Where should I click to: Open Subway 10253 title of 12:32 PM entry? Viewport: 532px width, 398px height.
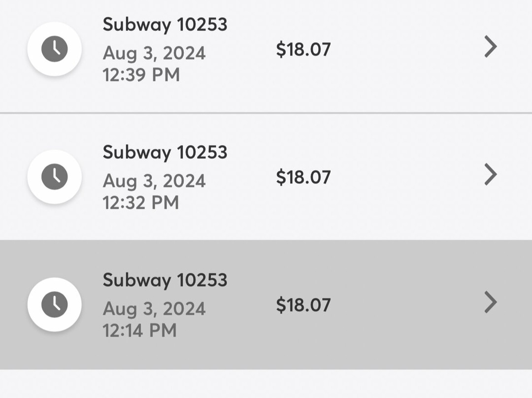pos(165,152)
